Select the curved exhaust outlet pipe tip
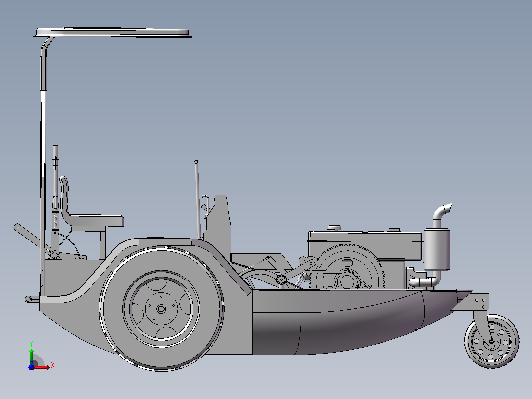 pos(443,212)
